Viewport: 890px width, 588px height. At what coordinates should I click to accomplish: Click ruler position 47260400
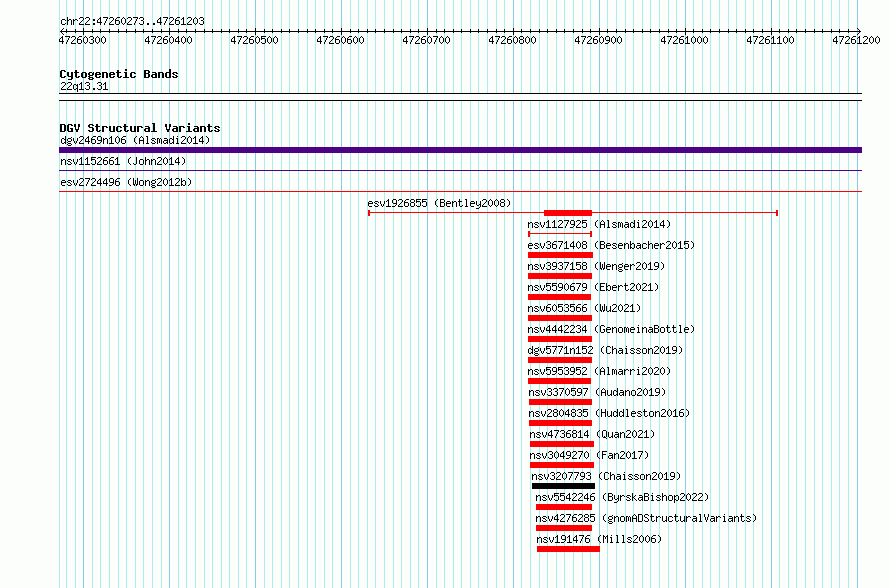[x=169, y=40]
